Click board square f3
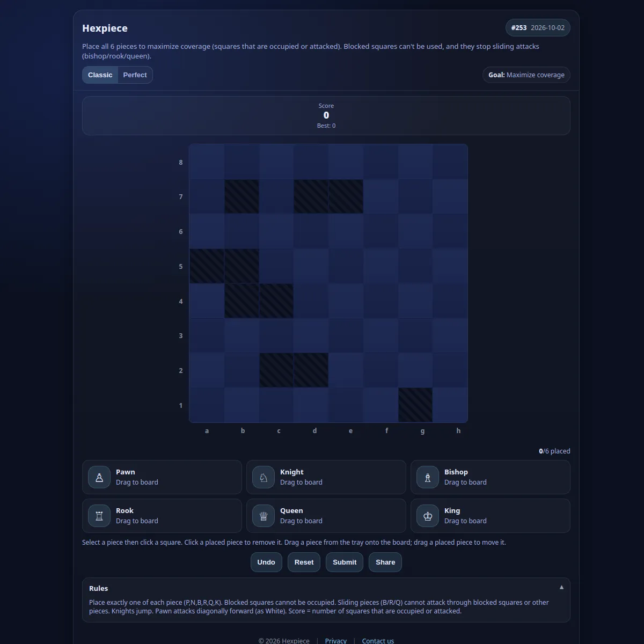644x644 pixels. (380, 335)
